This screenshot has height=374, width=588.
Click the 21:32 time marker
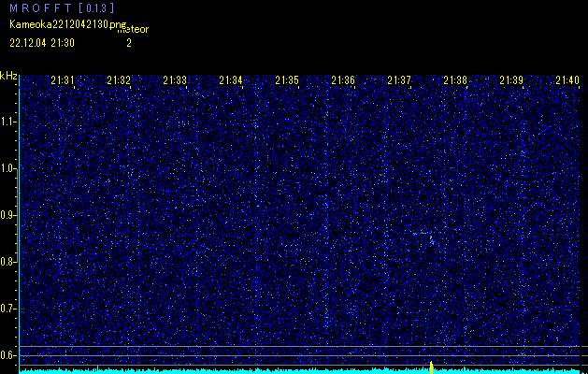(119, 80)
